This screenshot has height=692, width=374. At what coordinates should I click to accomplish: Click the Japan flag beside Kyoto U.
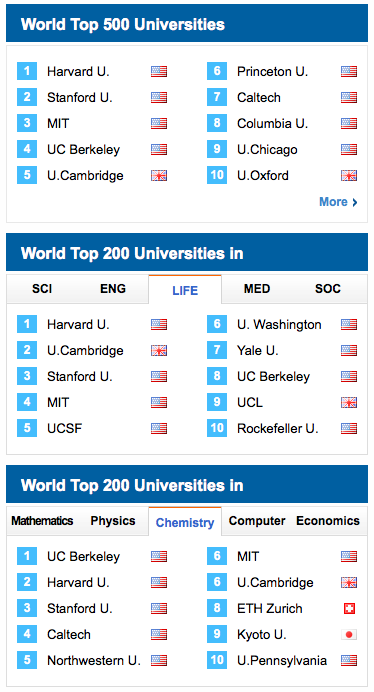(x=349, y=635)
